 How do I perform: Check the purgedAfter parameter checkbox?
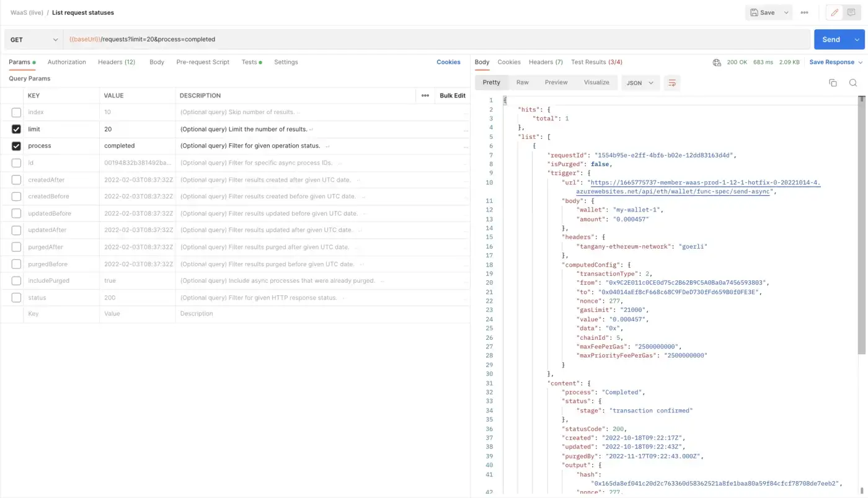coord(16,247)
